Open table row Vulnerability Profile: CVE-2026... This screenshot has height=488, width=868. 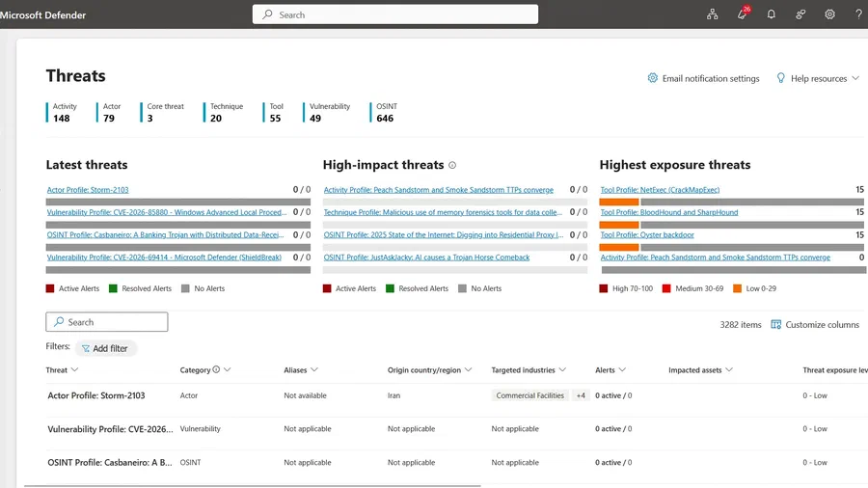pos(110,429)
